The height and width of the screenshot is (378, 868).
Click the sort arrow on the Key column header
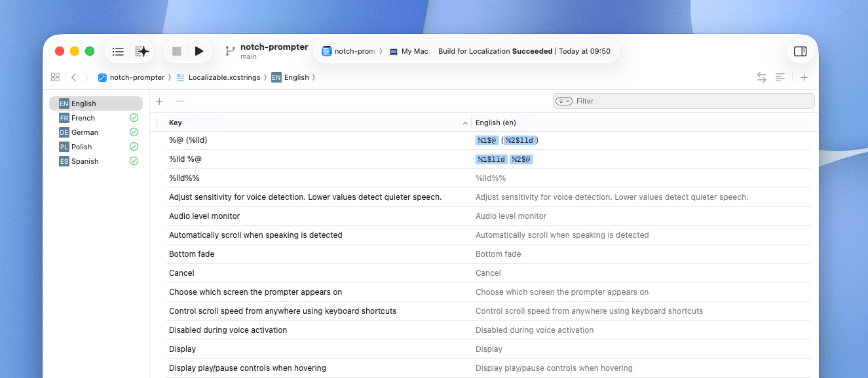(x=465, y=123)
